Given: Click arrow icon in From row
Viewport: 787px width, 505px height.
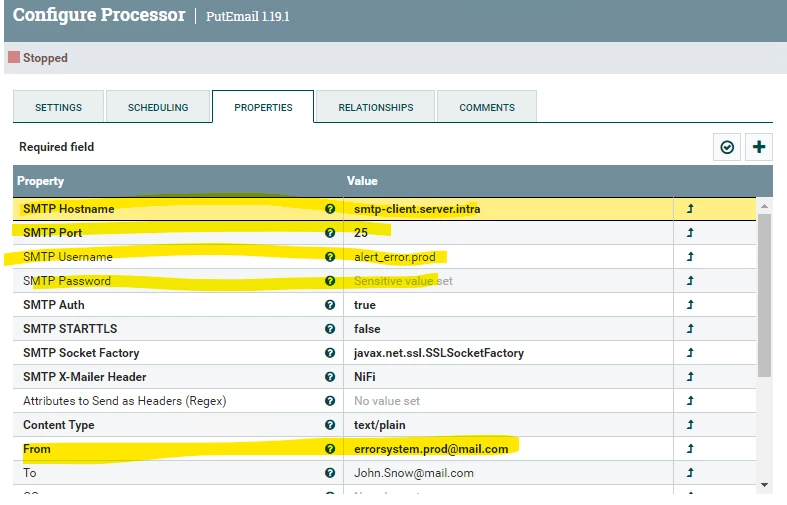Looking at the screenshot, I should coord(690,449).
